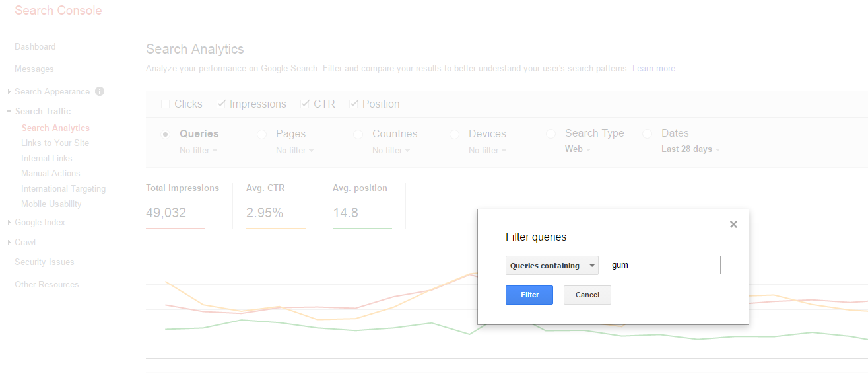This screenshot has height=378, width=868.
Task: Open Search Analytics in the sidebar
Action: pos(55,128)
